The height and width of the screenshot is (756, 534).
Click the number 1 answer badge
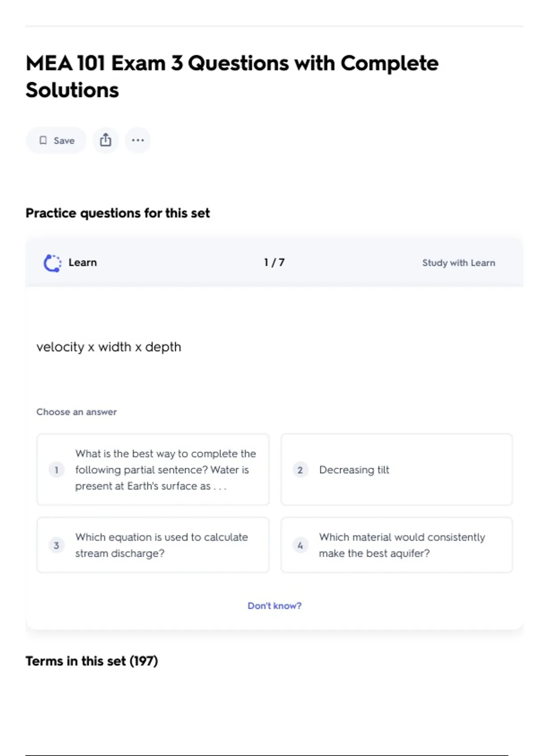(57, 470)
